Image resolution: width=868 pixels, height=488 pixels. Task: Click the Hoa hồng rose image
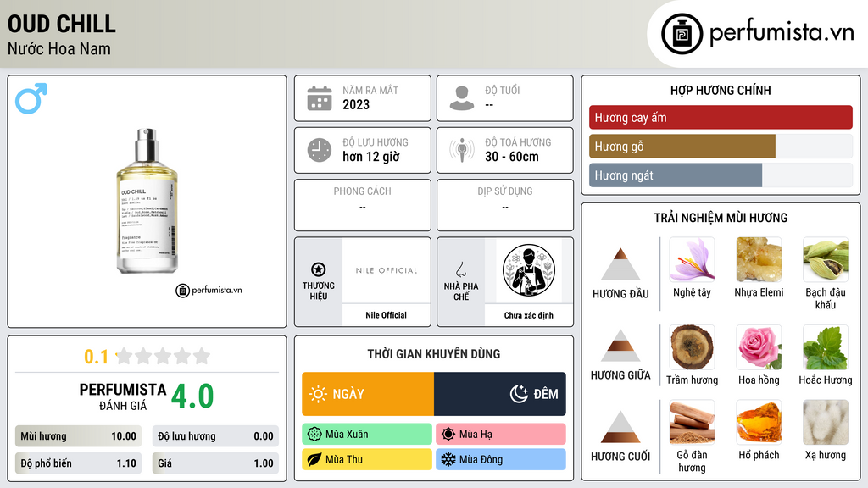(759, 347)
